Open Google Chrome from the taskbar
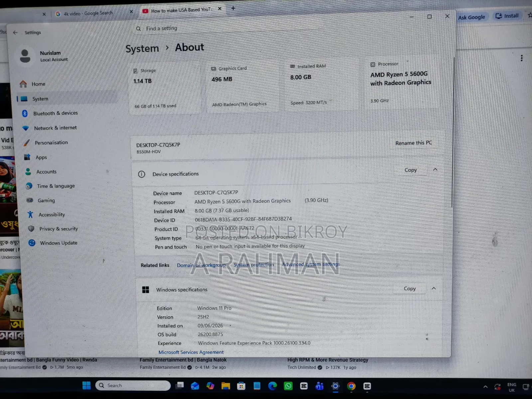532x399 pixels. click(351, 386)
